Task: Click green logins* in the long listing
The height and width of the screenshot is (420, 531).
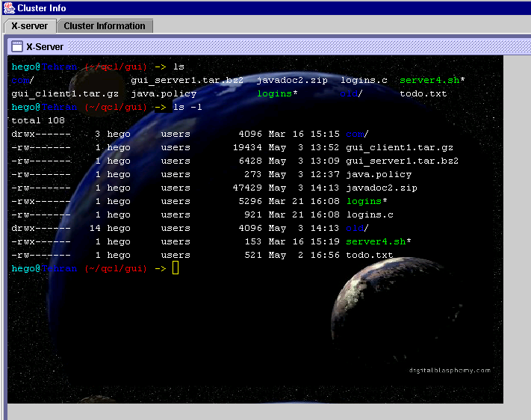Action: click(x=367, y=201)
